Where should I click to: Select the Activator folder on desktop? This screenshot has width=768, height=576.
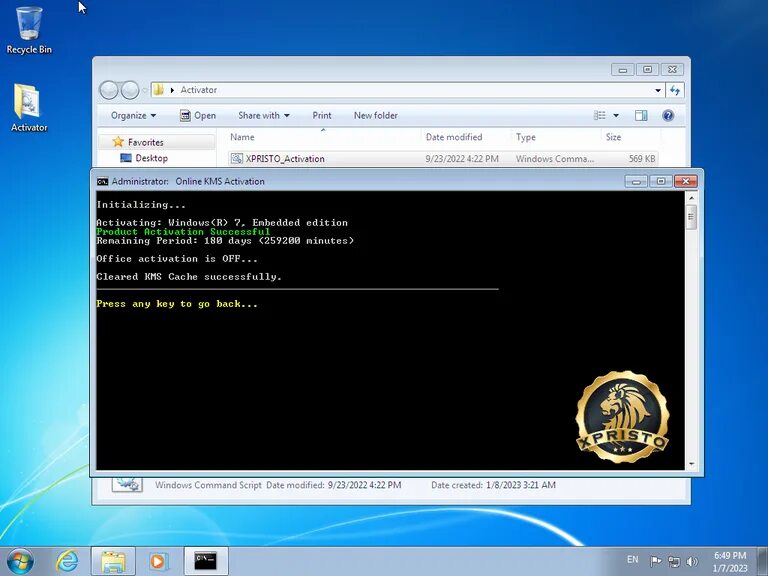tap(29, 108)
